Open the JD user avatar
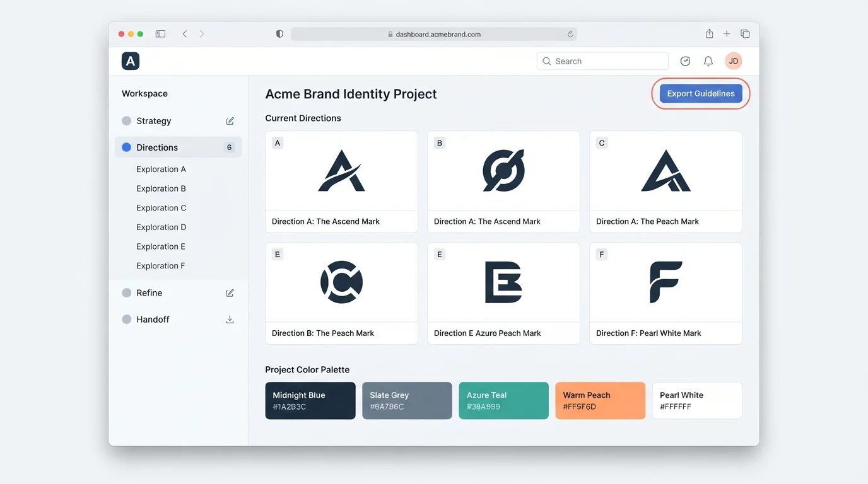Screen dimensions: 868x484 tap(734, 61)
